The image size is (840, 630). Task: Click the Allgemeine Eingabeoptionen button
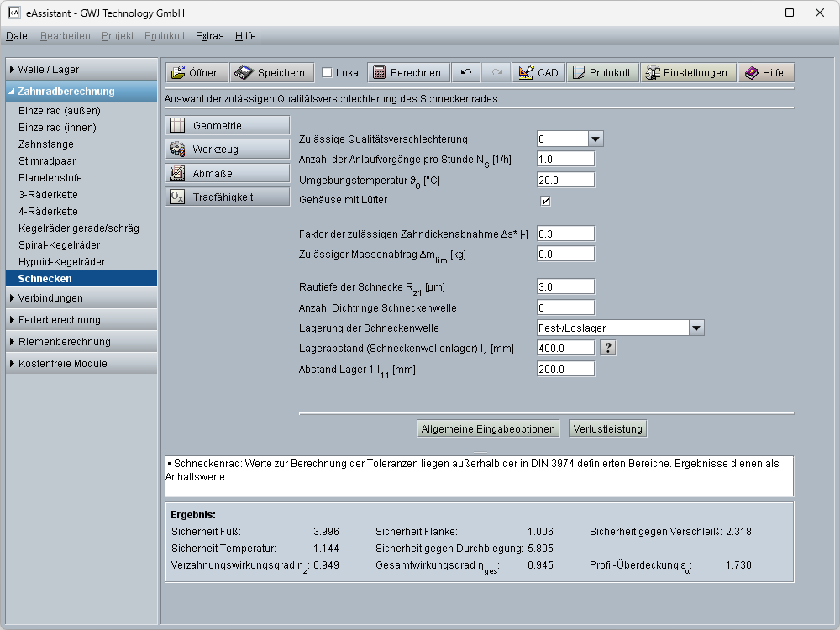488,429
